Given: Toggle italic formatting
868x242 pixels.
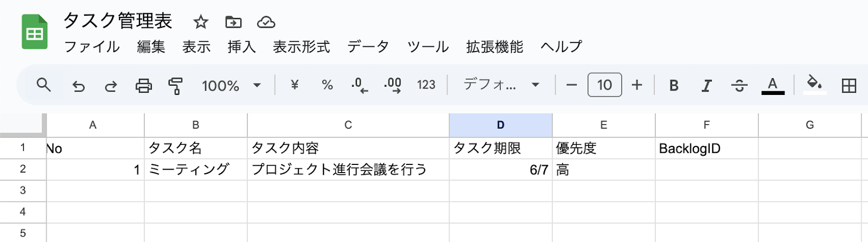Looking at the screenshot, I should point(706,85).
